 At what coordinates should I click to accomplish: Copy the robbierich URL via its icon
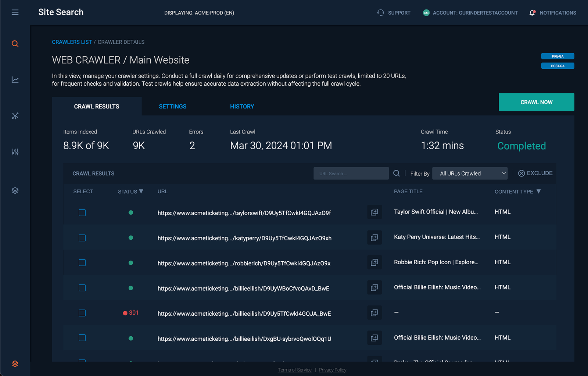[x=374, y=262]
